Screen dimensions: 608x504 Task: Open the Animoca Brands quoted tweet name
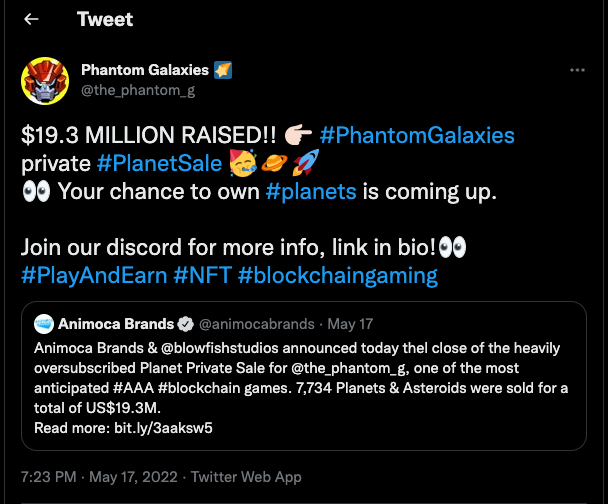pos(116,324)
